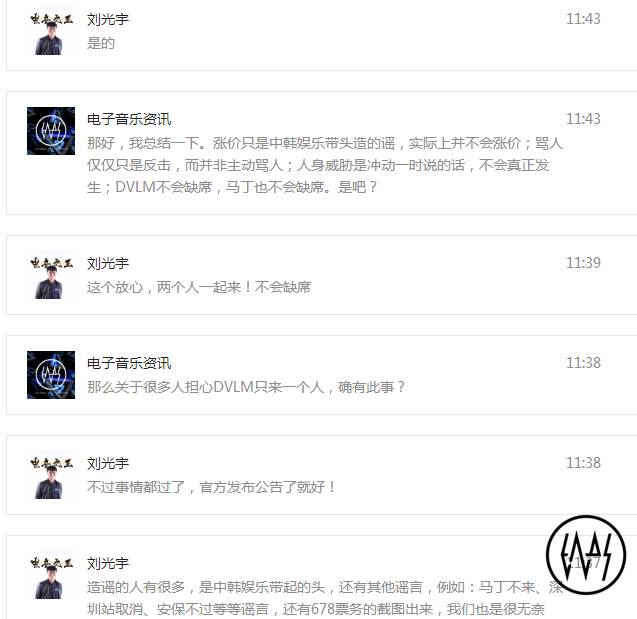Click the large circular waveform logo watermark

(586, 555)
